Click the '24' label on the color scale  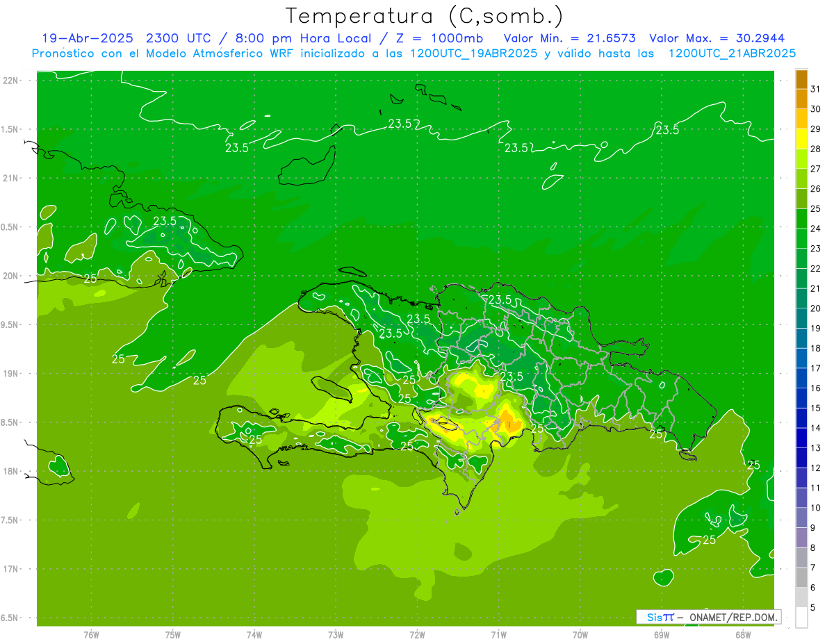[815, 229]
